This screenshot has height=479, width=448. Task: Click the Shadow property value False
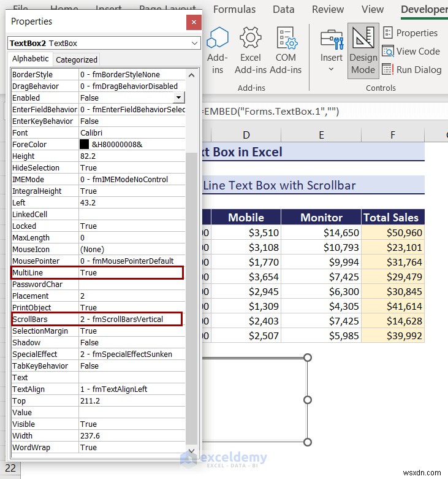(132, 342)
